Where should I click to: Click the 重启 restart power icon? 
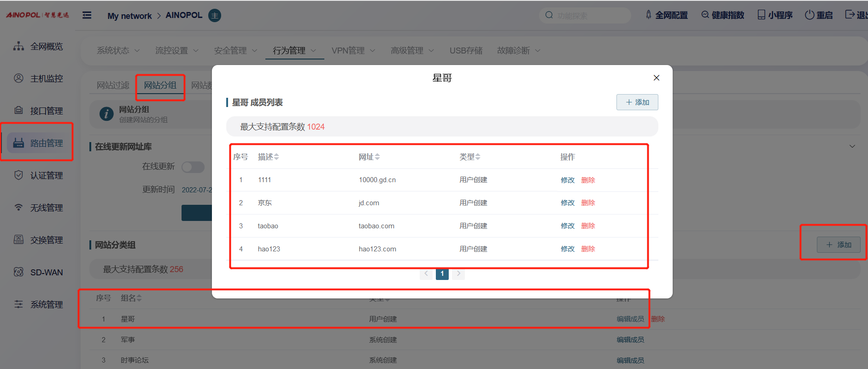coord(809,15)
